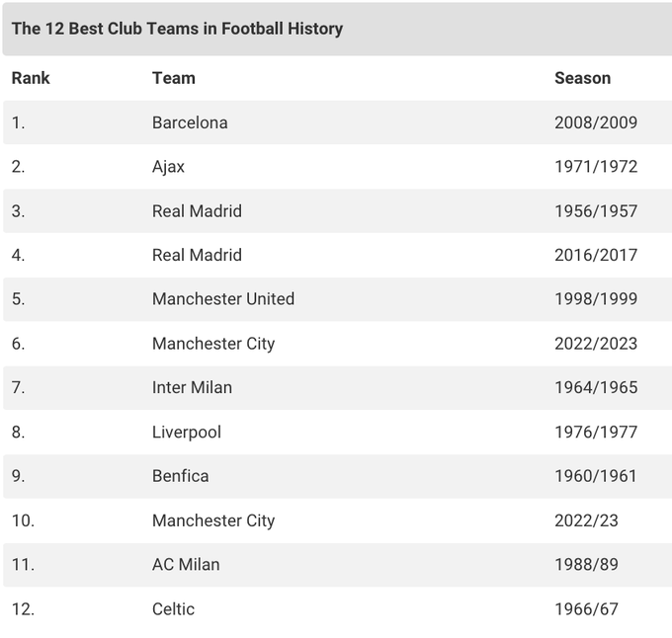The height and width of the screenshot is (638, 672).
Task: Click the 2022/2023 season value
Action: 596,344
